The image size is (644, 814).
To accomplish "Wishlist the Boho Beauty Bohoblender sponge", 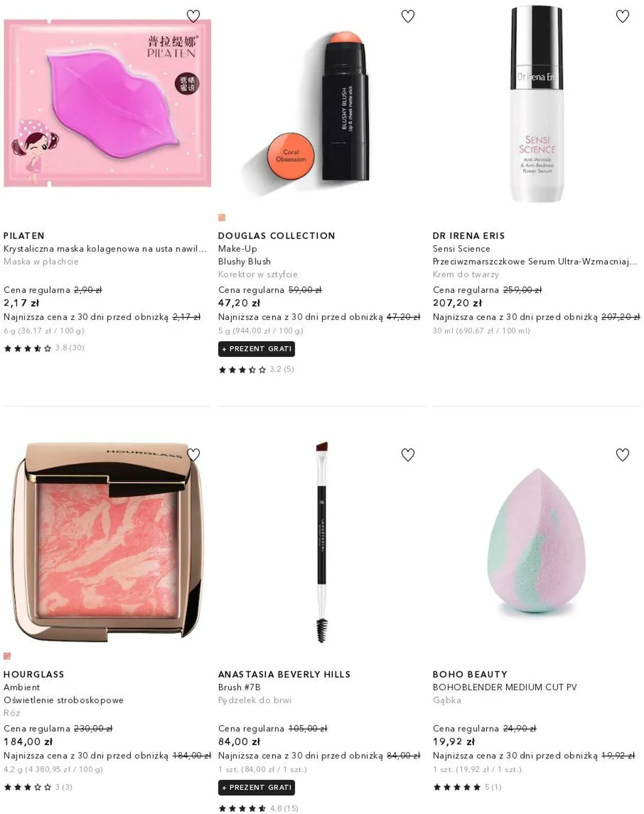I will point(622,455).
